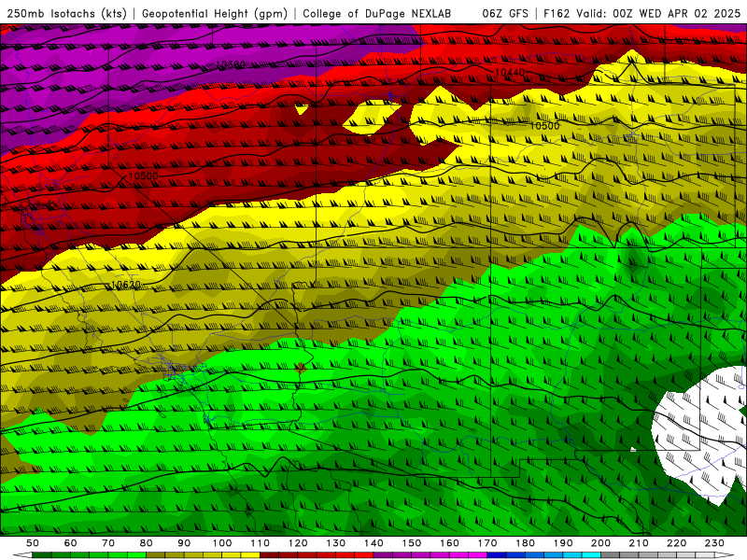Click the 10500 contour label in the yellow band
This screenshot has height=560, width=747.
[544, 126]
